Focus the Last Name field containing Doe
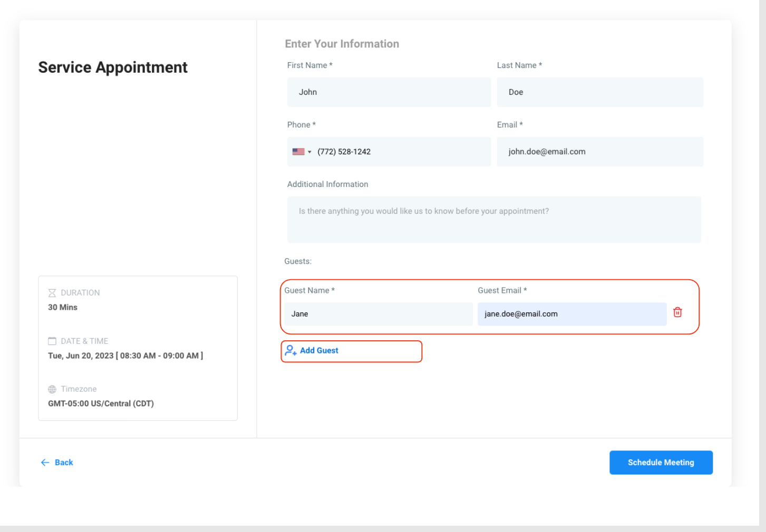The height and width of the screenshot is (532, 766). [x=600, y=92]
